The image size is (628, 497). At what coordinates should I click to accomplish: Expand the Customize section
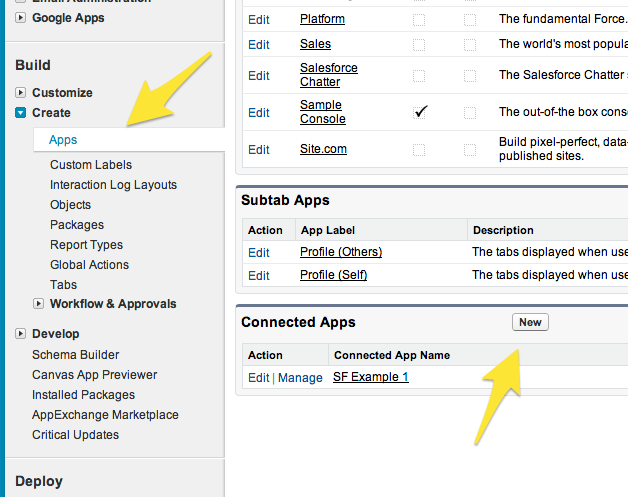pos(20,93)
